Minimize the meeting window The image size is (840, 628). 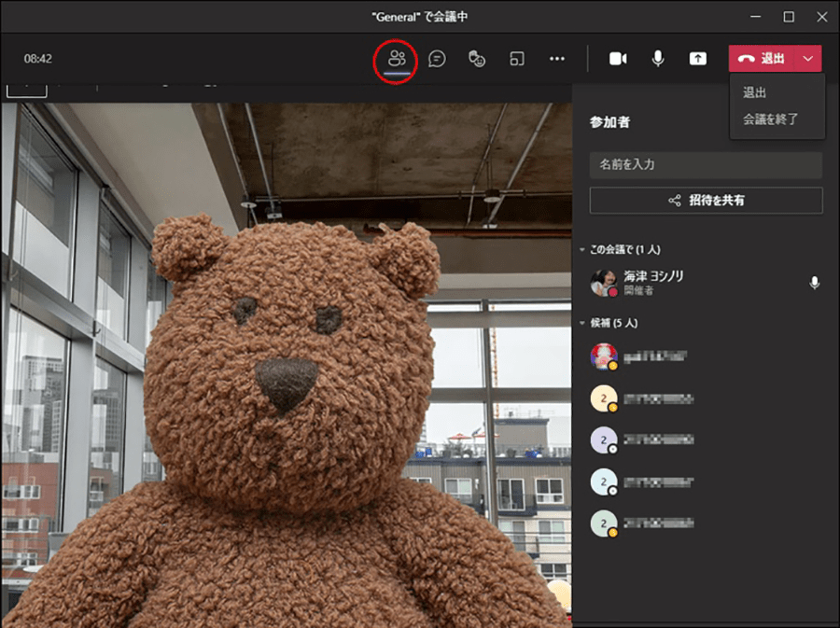tap(755, 17)
